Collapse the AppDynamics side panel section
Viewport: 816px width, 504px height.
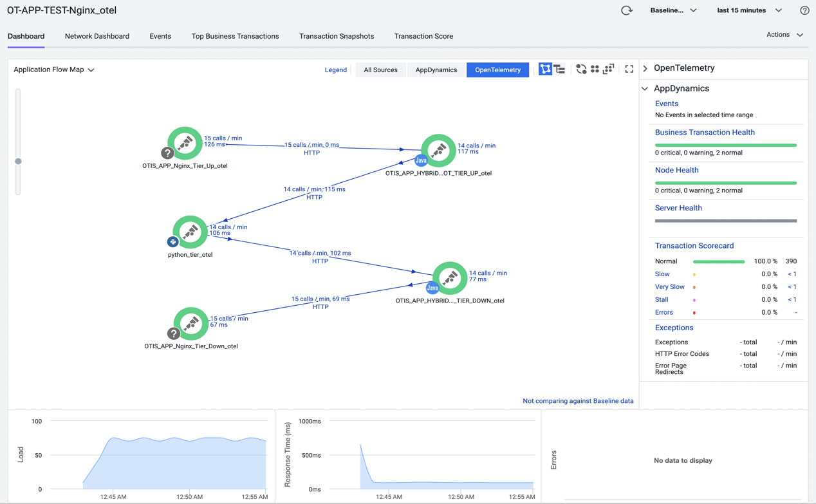[645, 89]
